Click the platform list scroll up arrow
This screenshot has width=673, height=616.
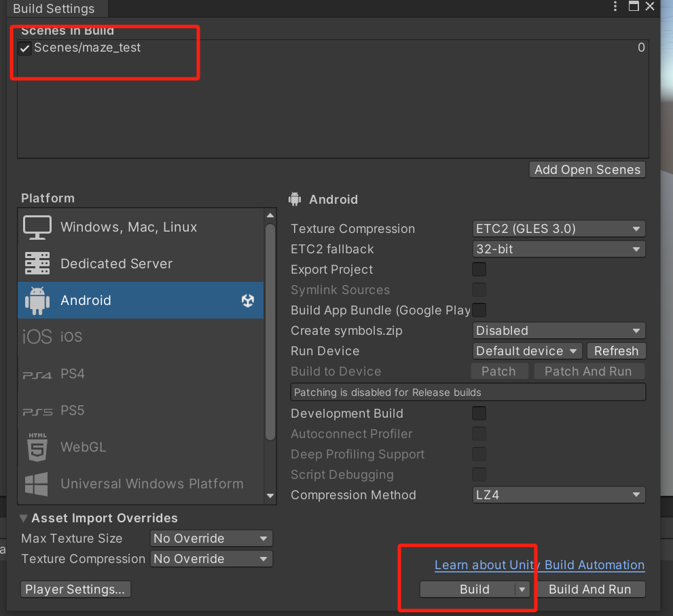point(270,215)
